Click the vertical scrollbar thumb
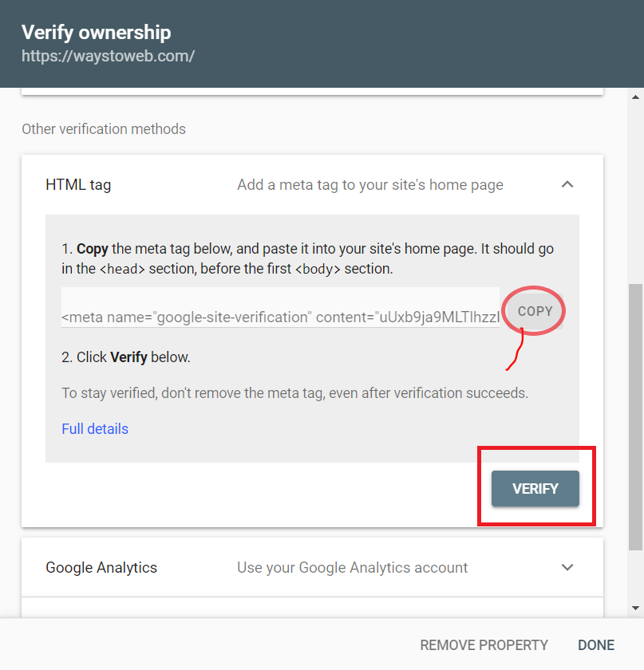The width and height of the screenshot is (644, 670). pos(635,416)
